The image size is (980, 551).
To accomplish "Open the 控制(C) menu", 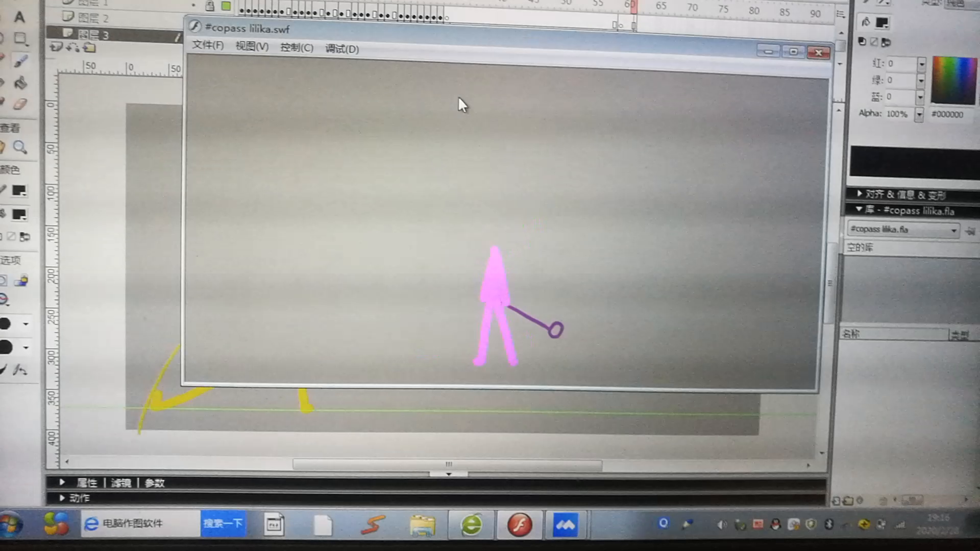I will coord(297,47).
